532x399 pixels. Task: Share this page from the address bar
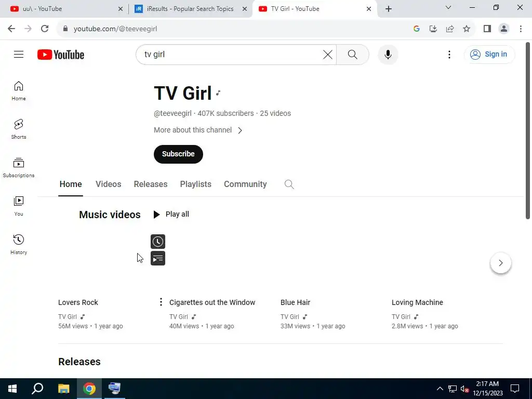pyautogui.click(x=450, y=29)
